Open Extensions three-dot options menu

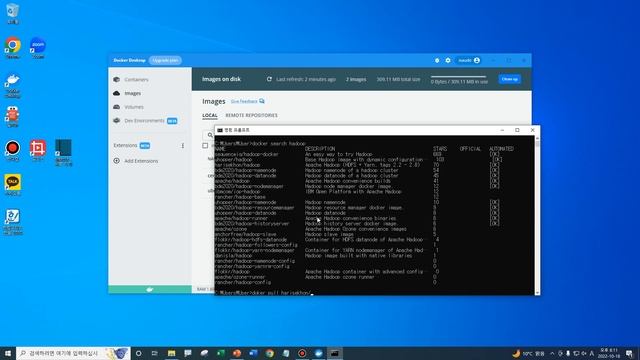tap(182, 146)
